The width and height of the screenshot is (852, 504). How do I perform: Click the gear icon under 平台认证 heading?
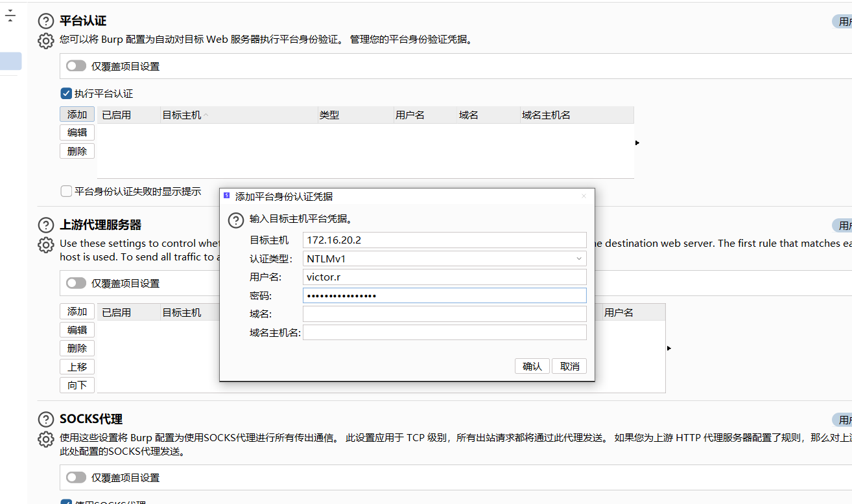click(x=45, y=40)
